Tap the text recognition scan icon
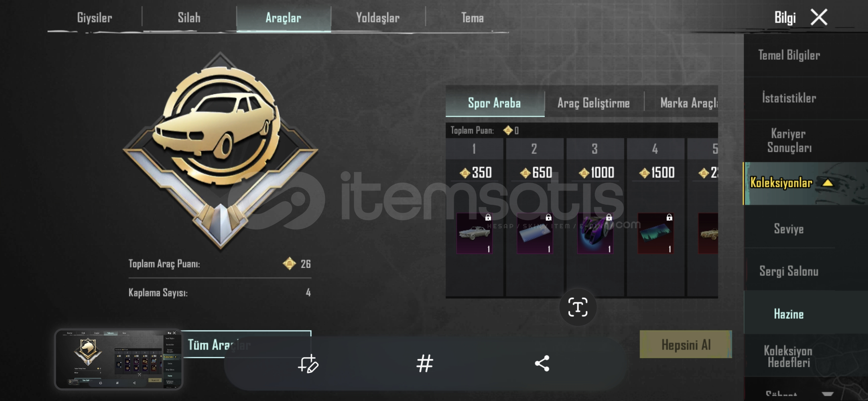The width and height of the screenshot is (868, 401). tap(578, 307)
